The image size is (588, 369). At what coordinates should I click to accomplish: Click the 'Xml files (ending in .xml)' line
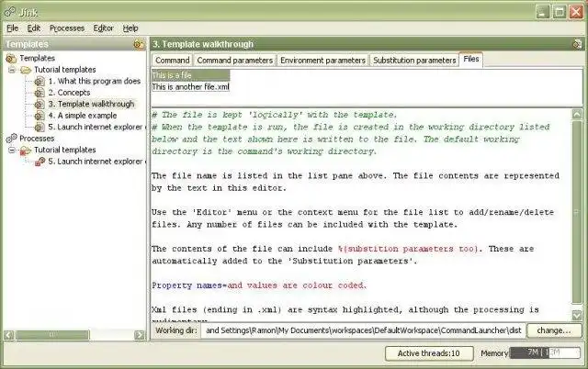(x=345, y=310)
